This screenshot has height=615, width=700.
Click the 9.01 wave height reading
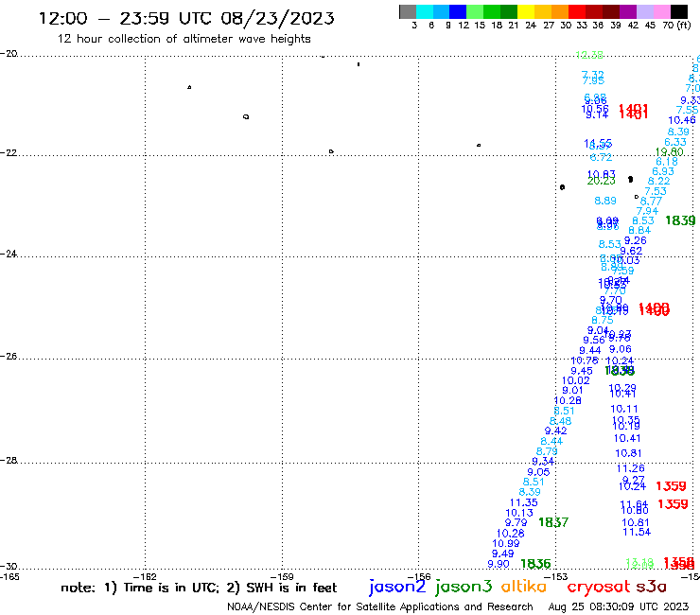click(572, 391)
